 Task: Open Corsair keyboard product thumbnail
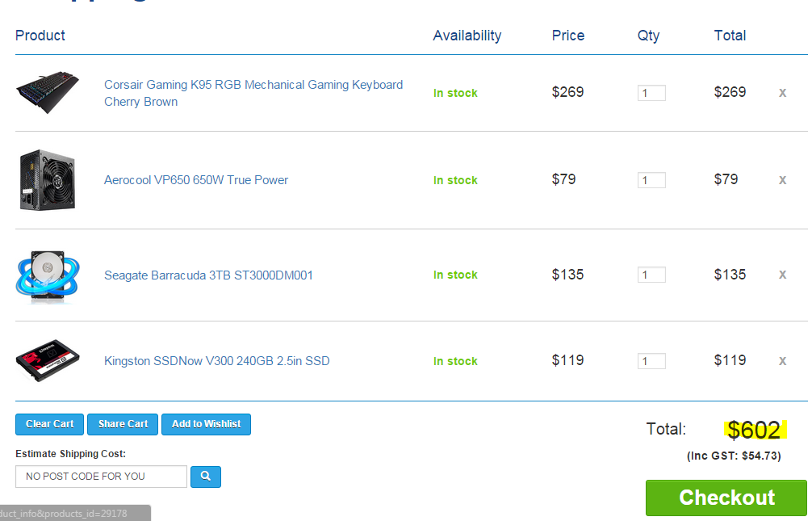point(48,92)
